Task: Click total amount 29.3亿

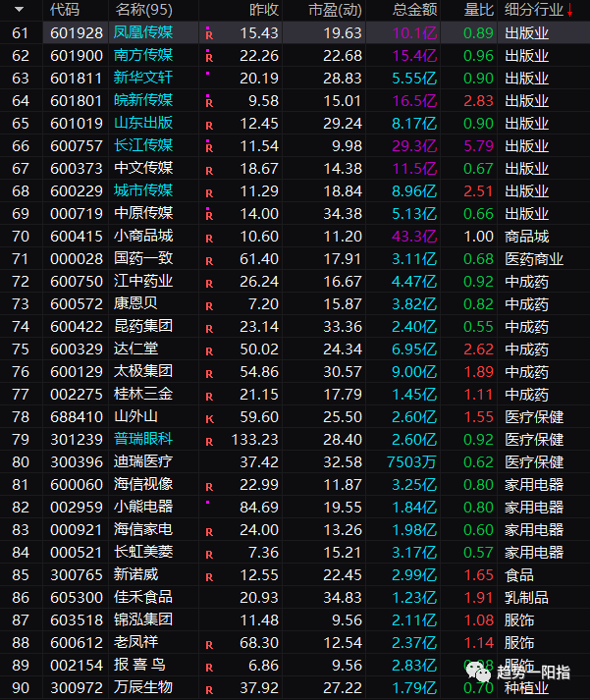Action: point(414,146)
